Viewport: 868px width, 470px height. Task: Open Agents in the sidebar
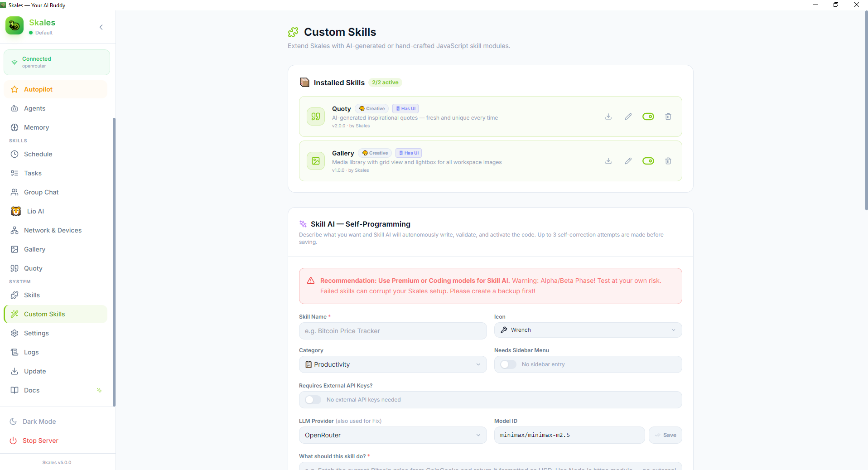56,108
